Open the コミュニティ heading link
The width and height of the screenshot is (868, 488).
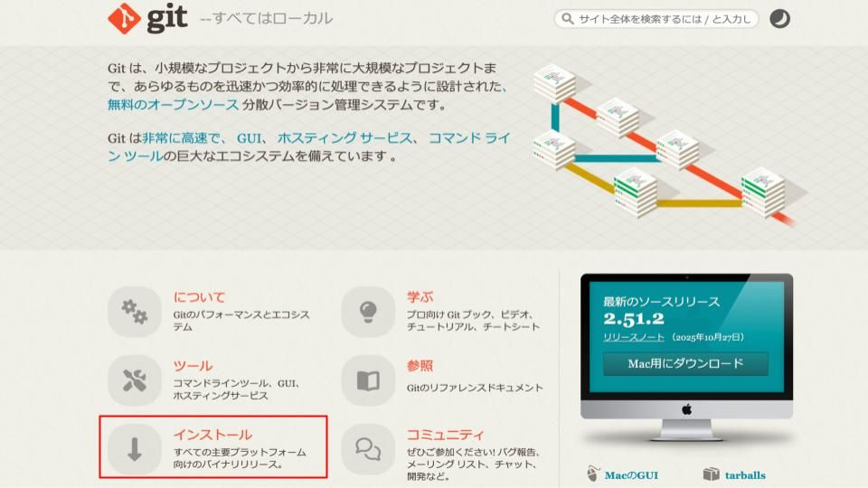[x=445, y=435]
